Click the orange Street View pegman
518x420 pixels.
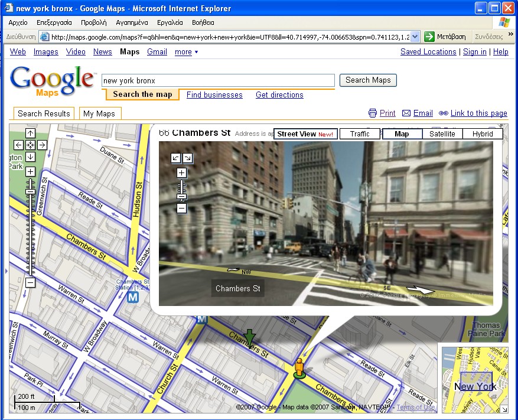click(x=299, y=366)
